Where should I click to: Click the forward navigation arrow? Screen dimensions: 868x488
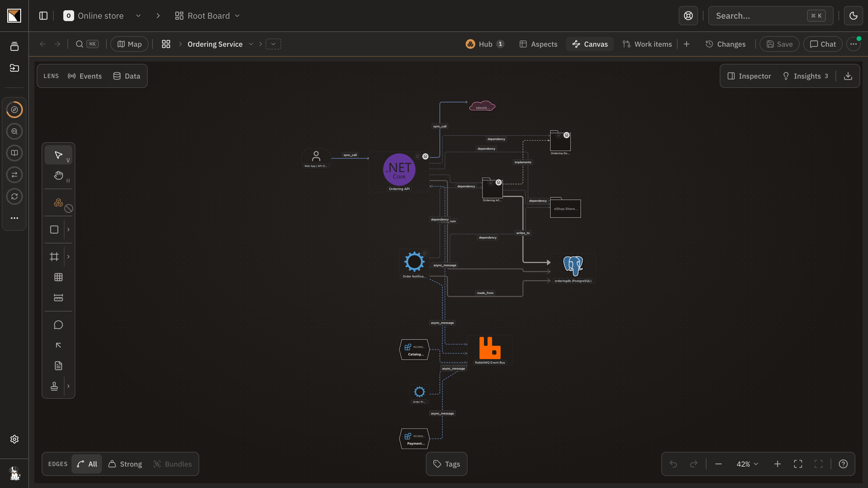57,44
